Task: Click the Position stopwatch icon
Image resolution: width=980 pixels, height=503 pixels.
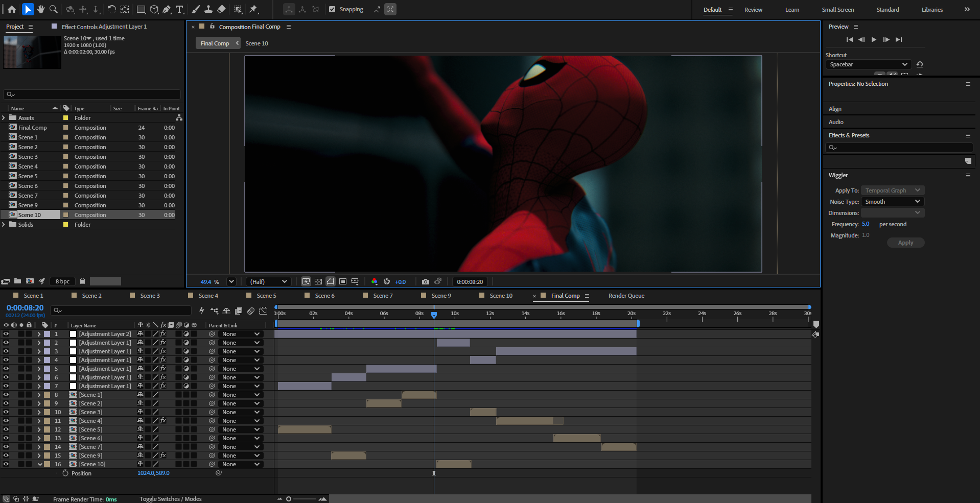Action: (65, 473)
